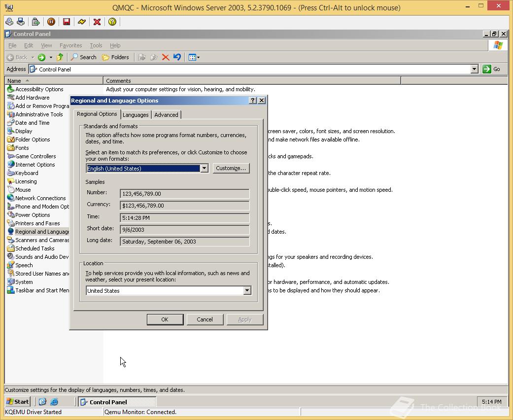
Task: Switch to the Languages tab
Action: [x=136, y=115]
